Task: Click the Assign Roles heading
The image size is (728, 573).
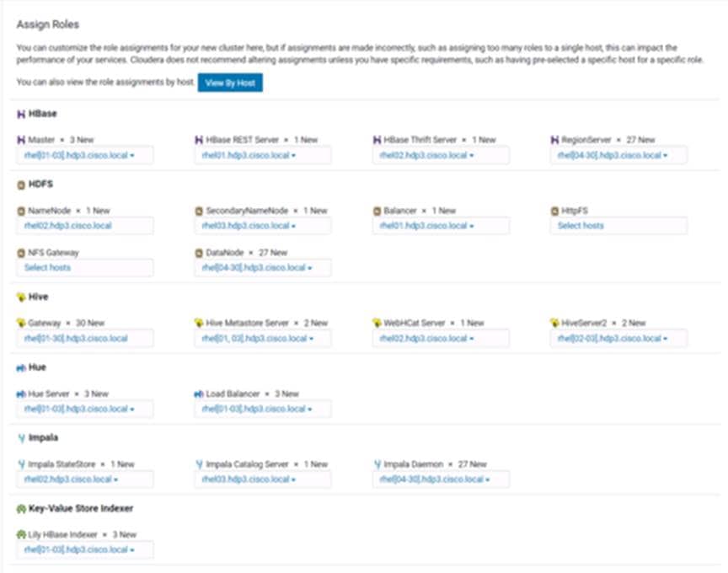Action: click(48, 24)
